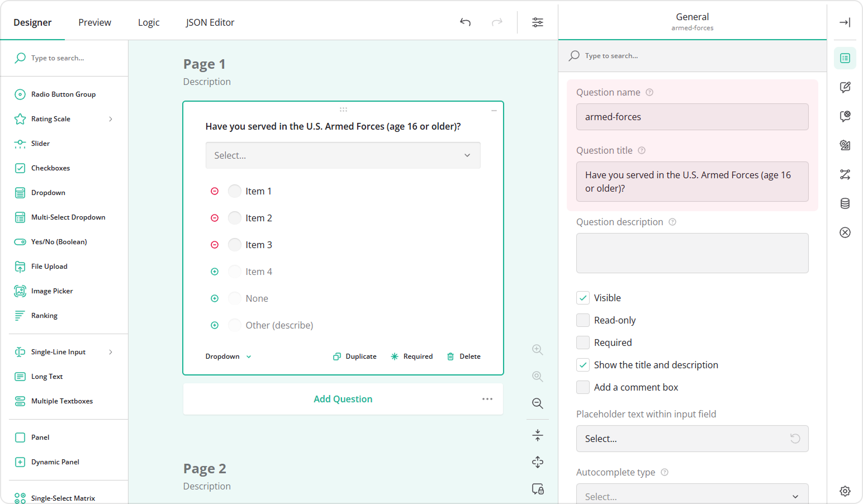Open the JSON Editor tab
The image size is (863, 504).
210,22
